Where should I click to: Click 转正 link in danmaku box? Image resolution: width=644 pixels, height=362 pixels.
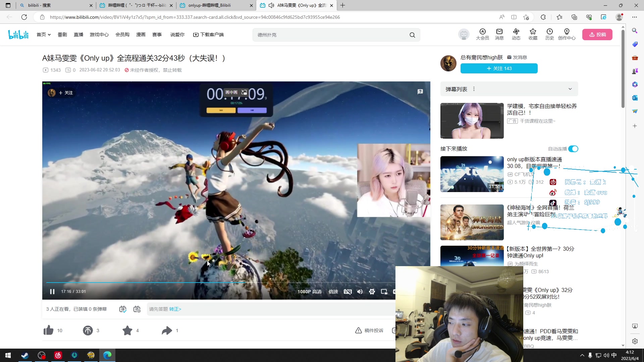pos(175,309)
